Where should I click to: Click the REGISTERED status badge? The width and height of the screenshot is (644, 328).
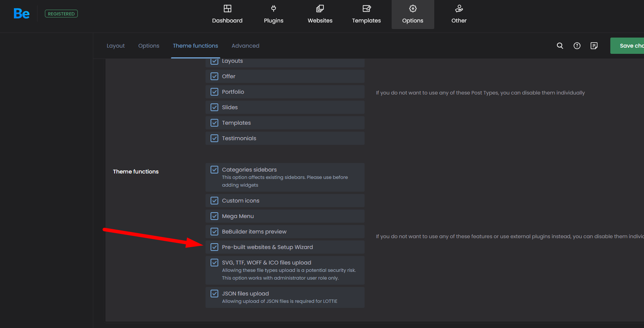61,14
